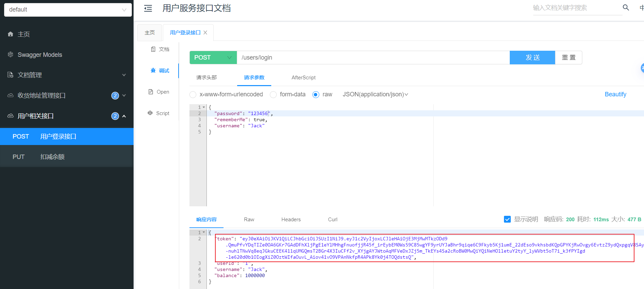The width and height of the screenshot is (644, 289).
Task: Click the Script cube icon
Action: click(x=150, y=113)
